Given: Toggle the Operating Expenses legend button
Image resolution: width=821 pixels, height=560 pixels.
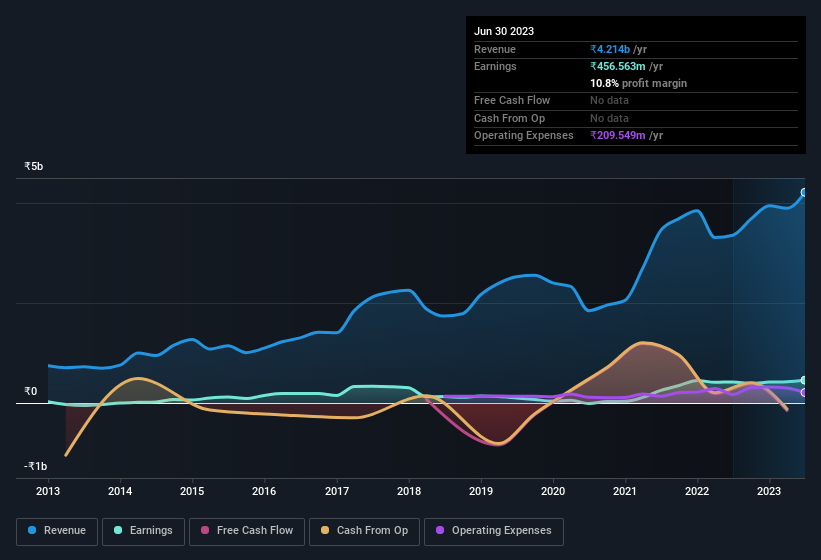Looking at the screenshot, I should (x=494, y=531).
